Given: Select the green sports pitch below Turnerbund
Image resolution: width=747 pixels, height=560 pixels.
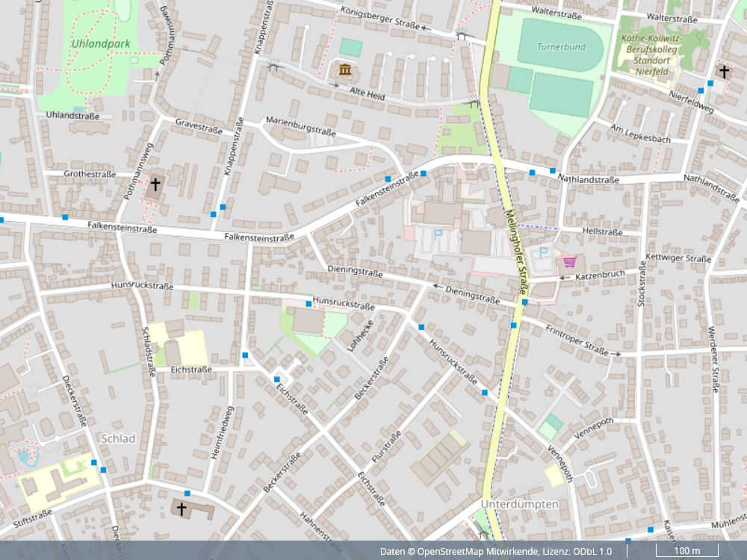Looking at the screenshot, I should tap(561, 95).
